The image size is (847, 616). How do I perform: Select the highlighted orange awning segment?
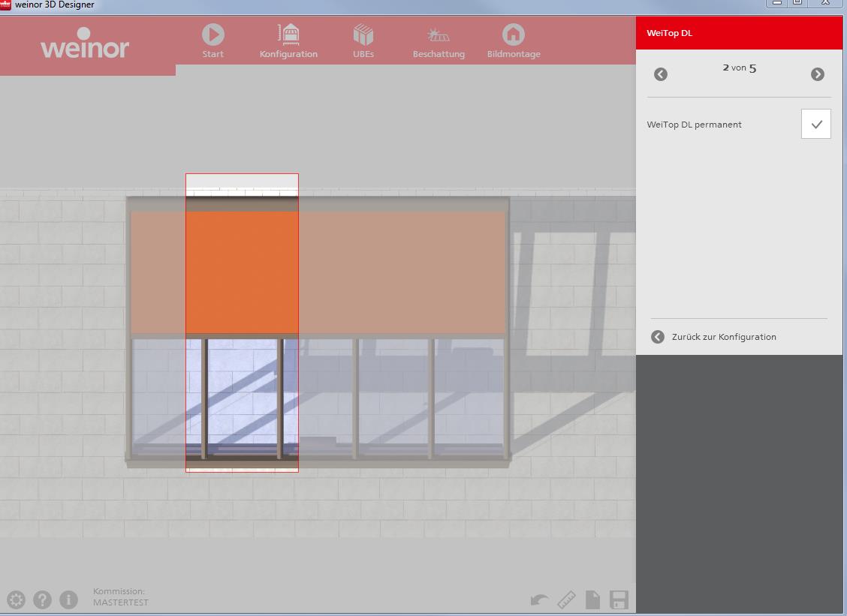[242, 272]
